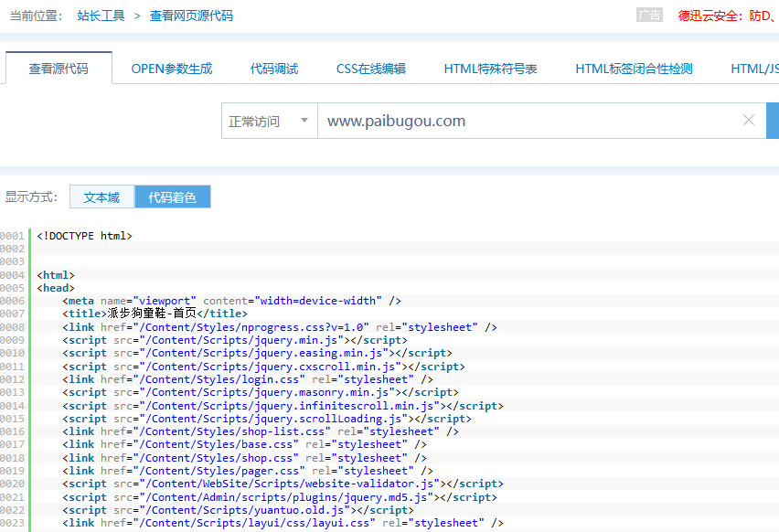The image size is (779, 532).
Task: Open the 德迅云安全 red ad link
Action: (728, 16)
